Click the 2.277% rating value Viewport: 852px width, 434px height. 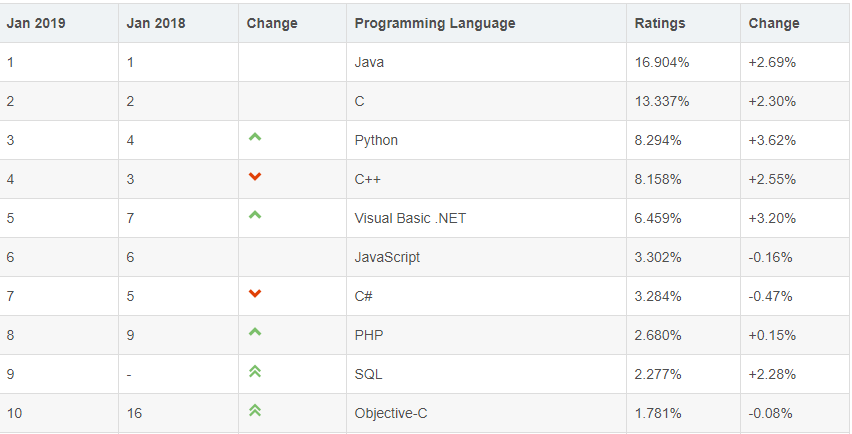pyautogui.click(x=658, y=375)
